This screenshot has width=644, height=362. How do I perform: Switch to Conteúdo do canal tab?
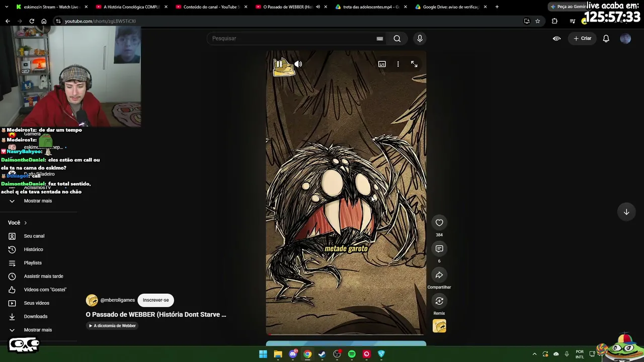click(x=211, y=7)
